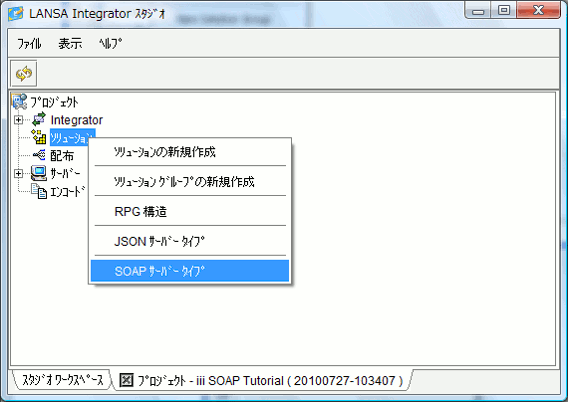Click the Integrator node icon
The image size is (568, 402).
pos(39,119)
